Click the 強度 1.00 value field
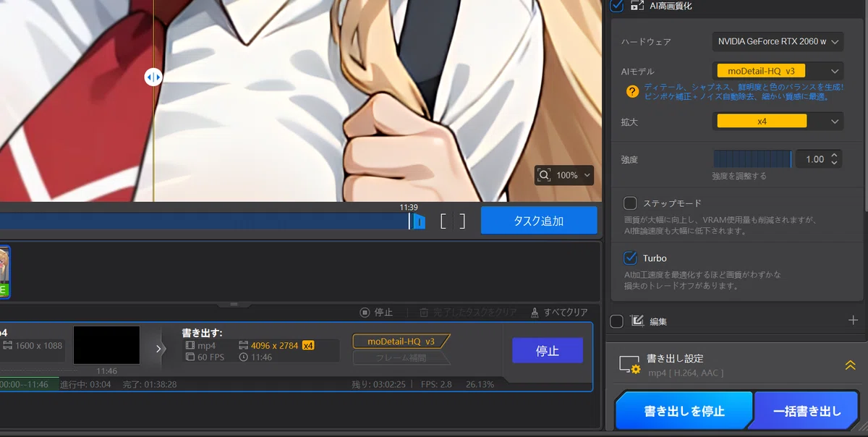This screenshot has height=437, width=868. pyautogui.click(x=814, y=159)
